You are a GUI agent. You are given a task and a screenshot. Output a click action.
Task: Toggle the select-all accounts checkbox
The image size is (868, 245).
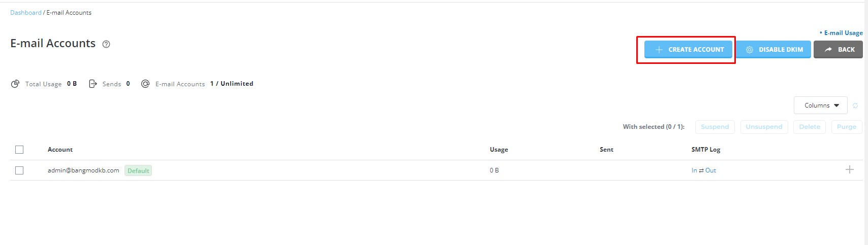(x=19, y=150)
